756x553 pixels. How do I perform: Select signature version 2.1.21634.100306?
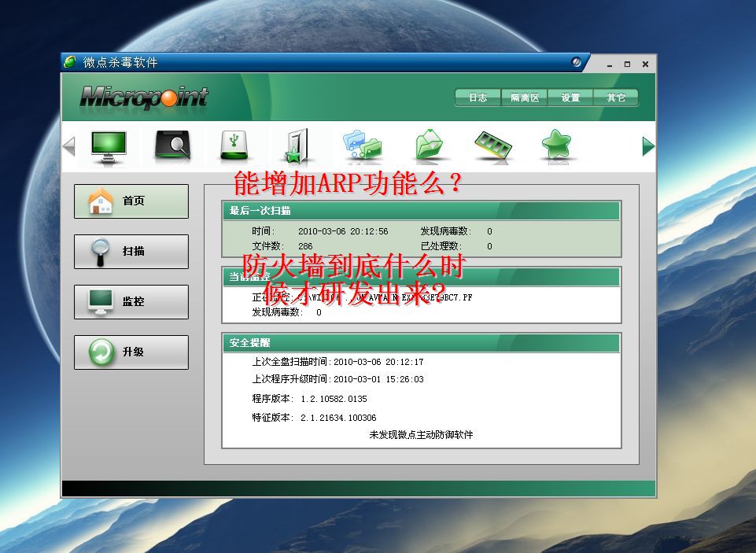(x=338, y=418)
